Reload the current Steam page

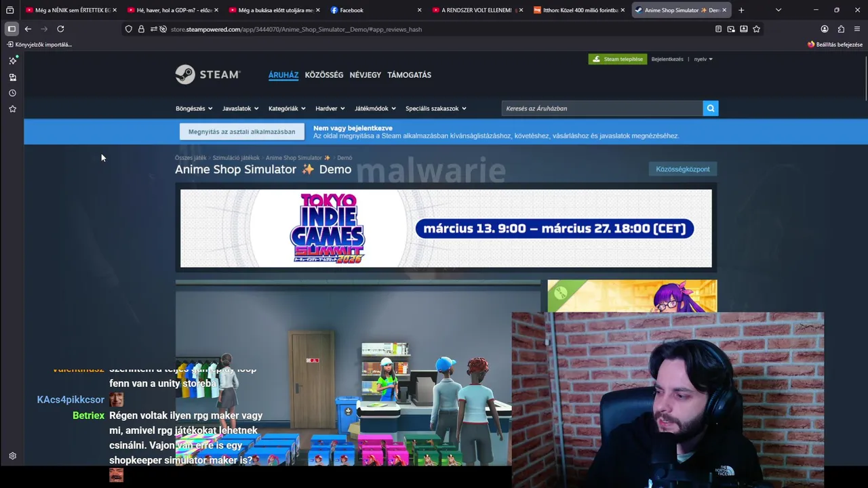pos(60,29)
